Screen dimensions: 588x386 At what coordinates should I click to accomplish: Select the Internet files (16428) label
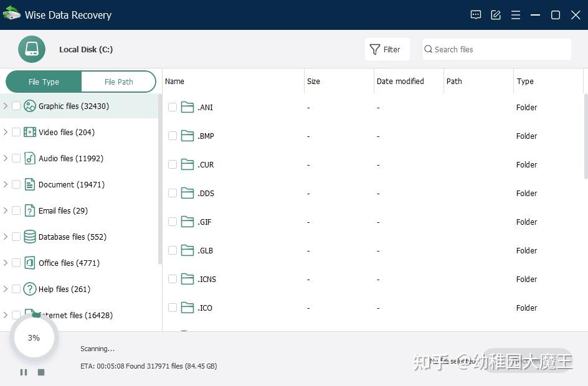pyautogui.click(x=75, y=315)
